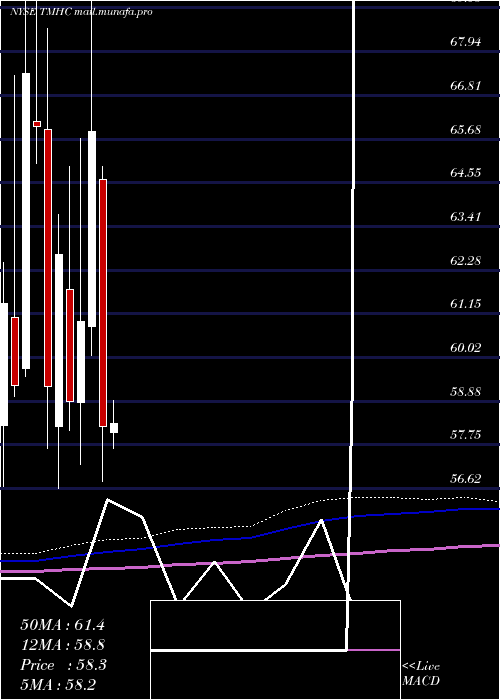This screenshot has height=700, width=500.
Task: Click the 12MA : 58.8 readout
Action: point(62,645)
